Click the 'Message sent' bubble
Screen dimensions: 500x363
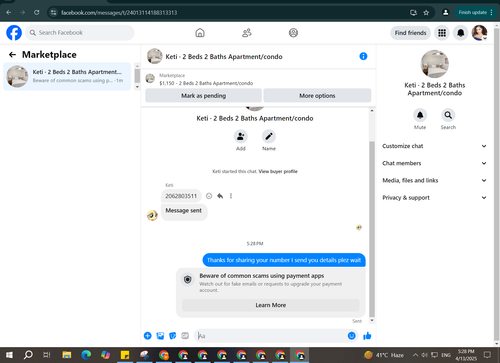tap(184, 211)
